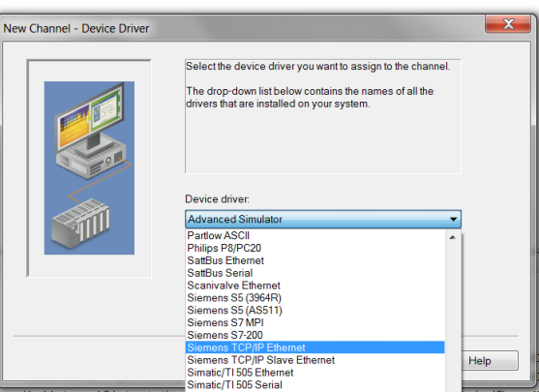Click the list scrollbar up arrow

pyautogui.click(x=453, y=237)
